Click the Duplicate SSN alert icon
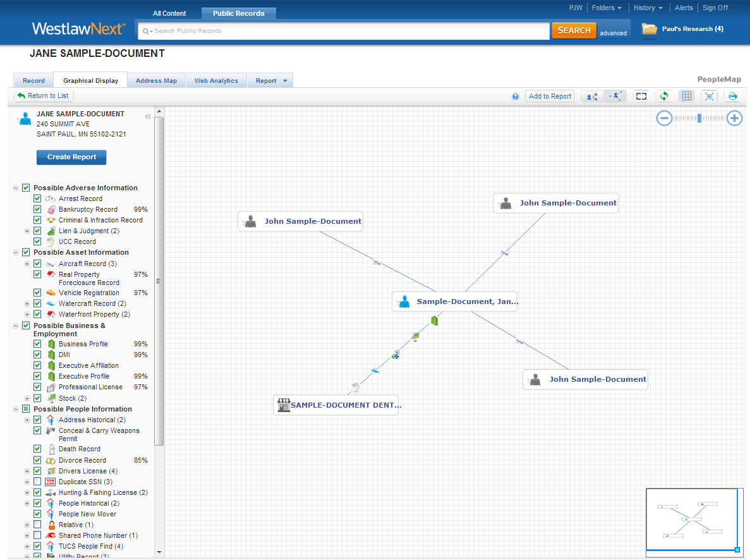This screenshot has height=560, width=750. point(50,482)
